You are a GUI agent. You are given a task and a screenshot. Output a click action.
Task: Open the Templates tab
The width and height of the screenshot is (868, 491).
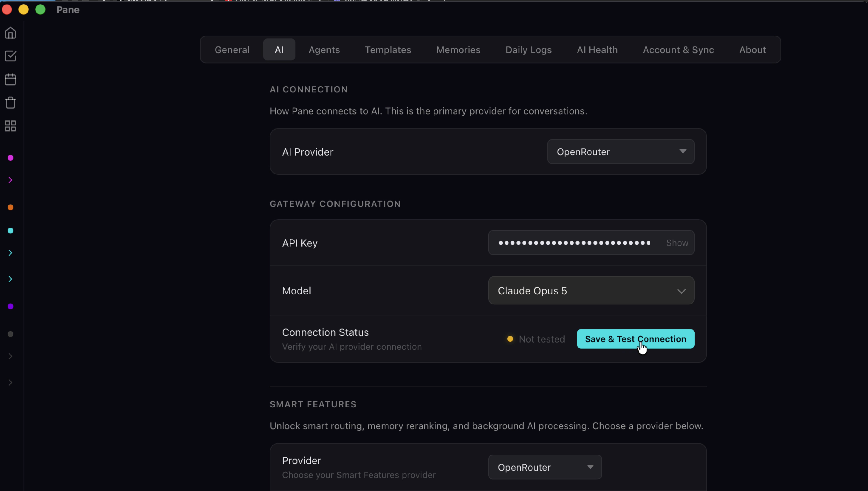[x=388, y=50]
